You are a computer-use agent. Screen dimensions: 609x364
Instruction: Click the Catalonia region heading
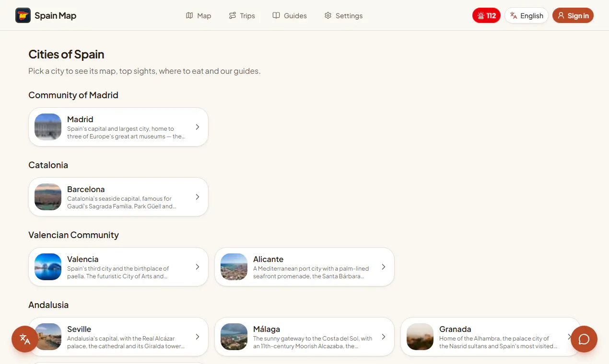(x=48, y=165)
